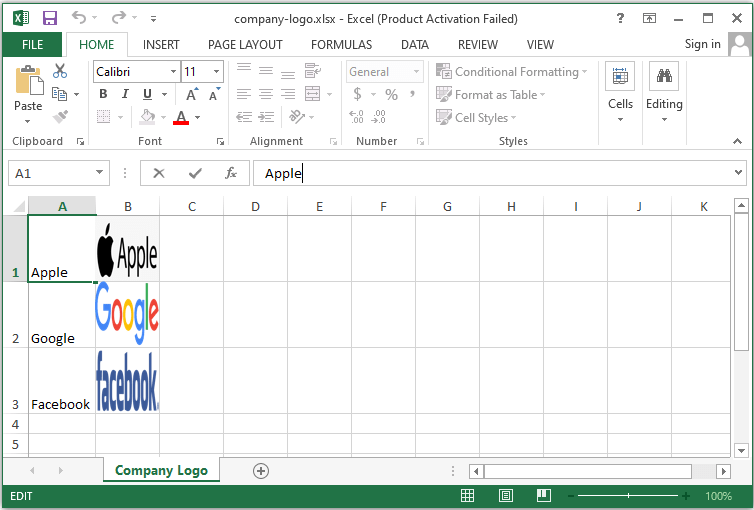Open Conditional Formatting menu
Viewport: 754px width, 510px height.
click(x=511, y=72)
